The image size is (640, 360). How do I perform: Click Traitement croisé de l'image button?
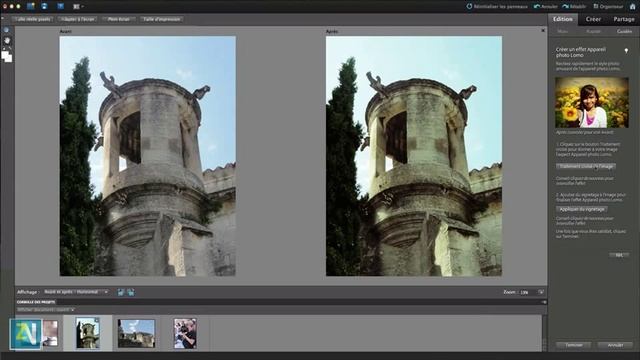tap(586, 167)
